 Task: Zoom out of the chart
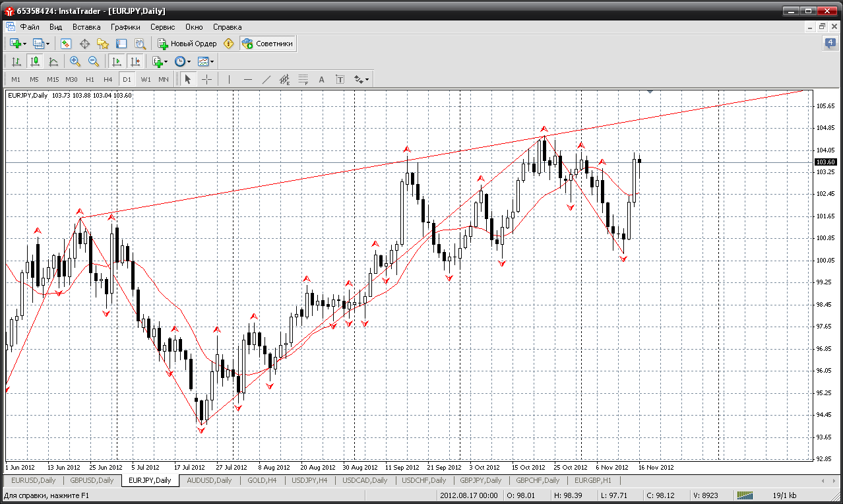[x=93, y=61]
